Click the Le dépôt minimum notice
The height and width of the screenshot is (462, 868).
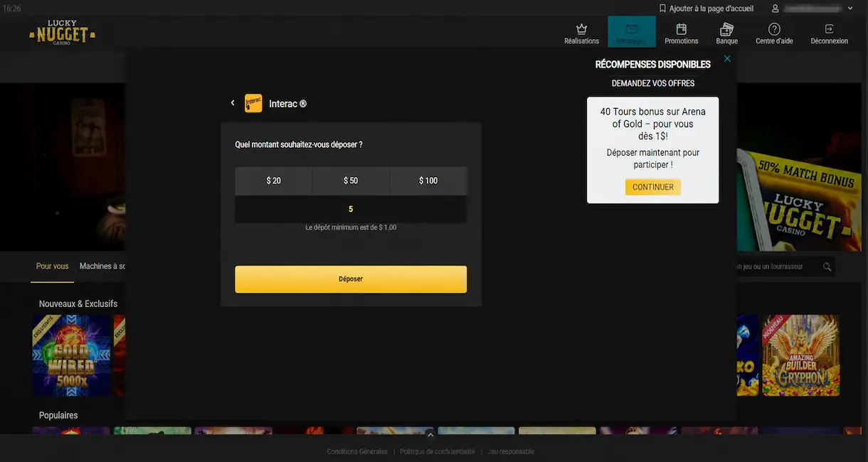pos(351,227)
